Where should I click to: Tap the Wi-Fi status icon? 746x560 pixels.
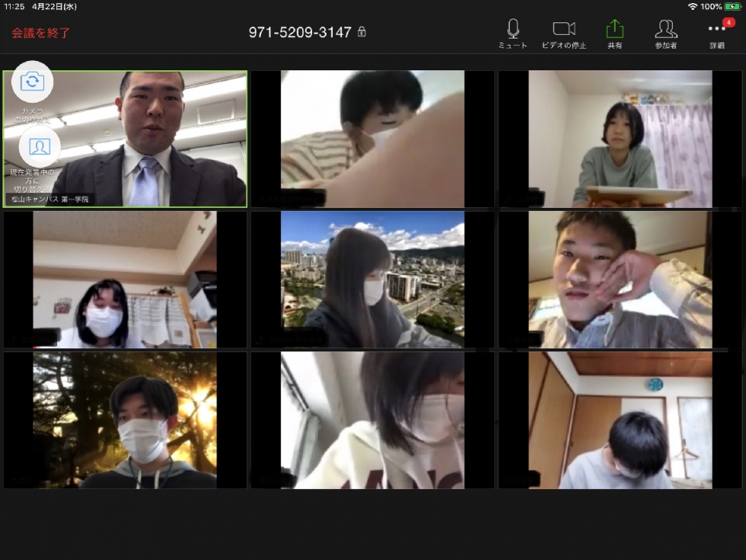coord(693,7)
